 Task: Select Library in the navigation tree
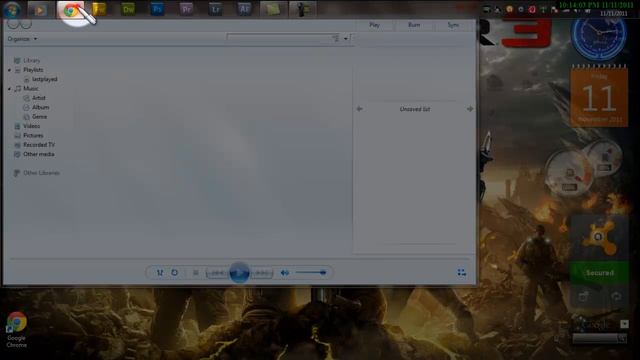click(31, 60)
